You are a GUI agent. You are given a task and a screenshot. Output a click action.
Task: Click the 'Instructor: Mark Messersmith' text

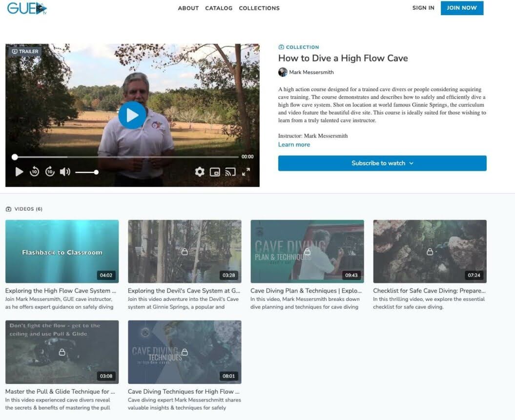(x=313, y=136)
